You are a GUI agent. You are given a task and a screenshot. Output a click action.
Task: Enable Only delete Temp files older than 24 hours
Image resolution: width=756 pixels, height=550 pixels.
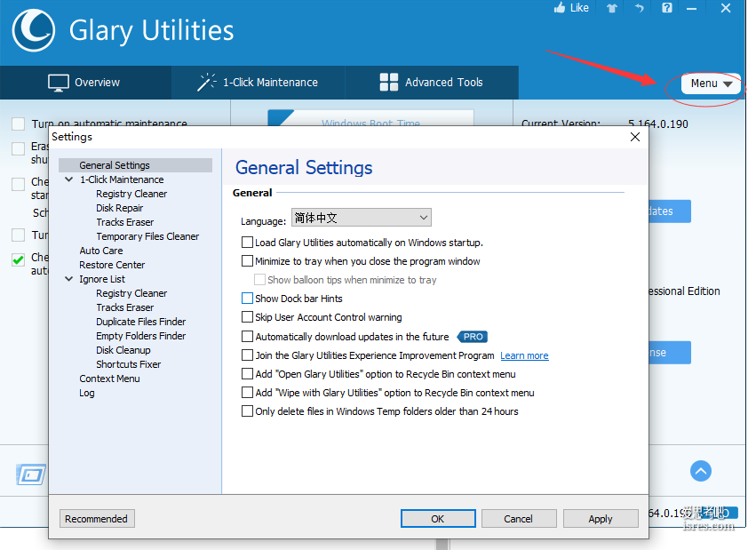click(247, 411)
